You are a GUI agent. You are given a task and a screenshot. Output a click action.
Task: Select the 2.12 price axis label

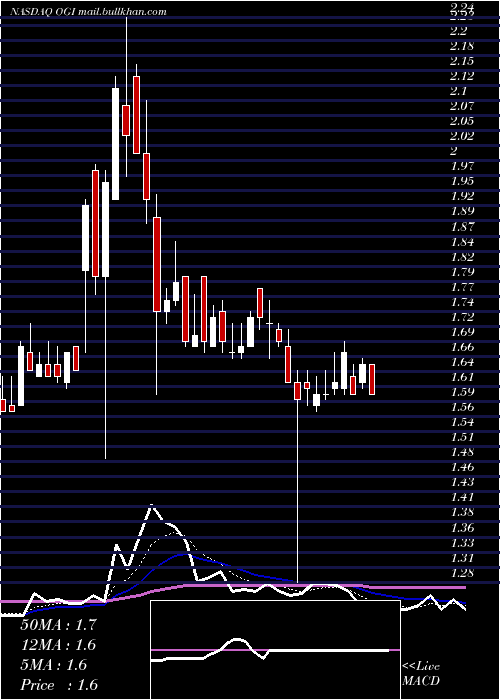click(462, 76)
